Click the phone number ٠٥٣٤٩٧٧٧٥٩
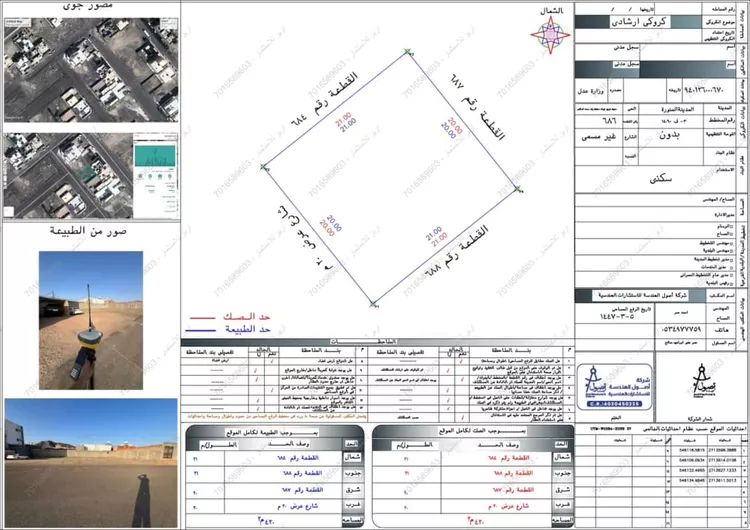 tap(681, 330)
